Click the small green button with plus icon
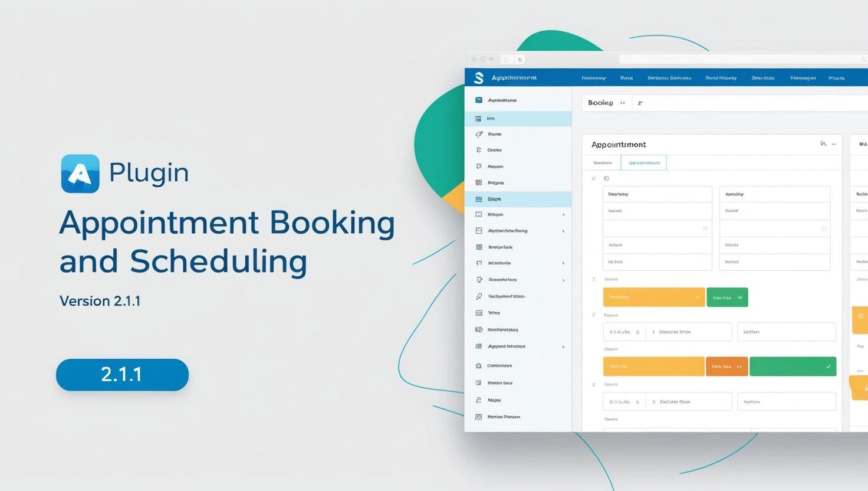 tap(727, 297)
